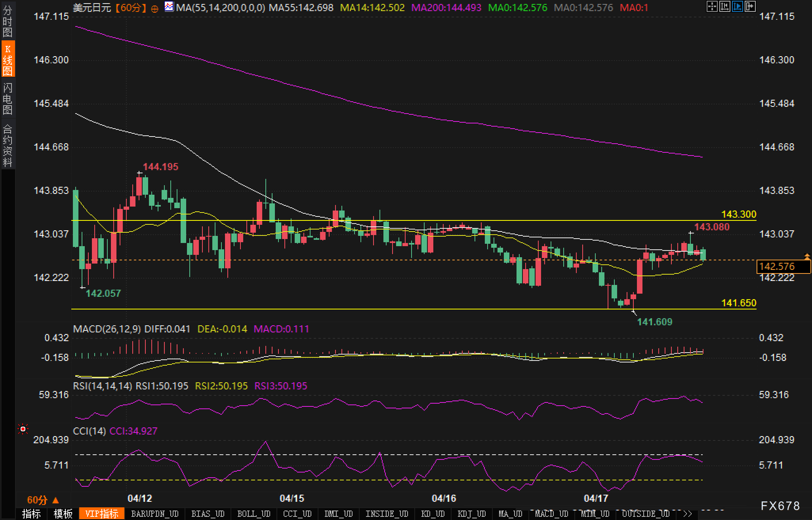Switch to 分时图 view in sidebar
The image size is (812, 520).
(7, 21)
